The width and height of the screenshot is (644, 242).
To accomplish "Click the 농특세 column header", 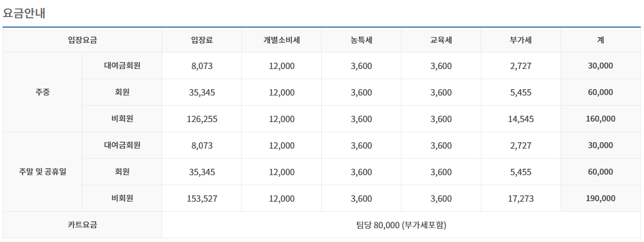I will pos(361,40).
